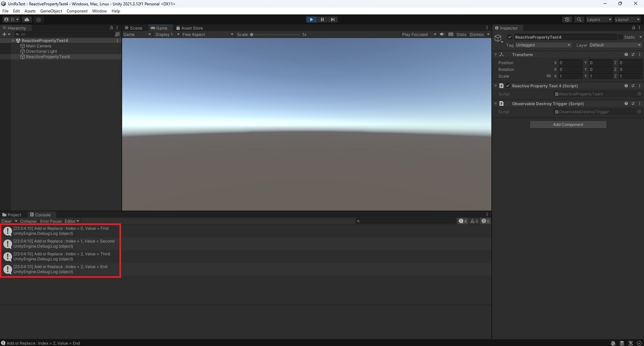Disable the Reactive Property Test 4 script checkbox
This screenshot has height=346, width=644.
click(x=508, y=86)
